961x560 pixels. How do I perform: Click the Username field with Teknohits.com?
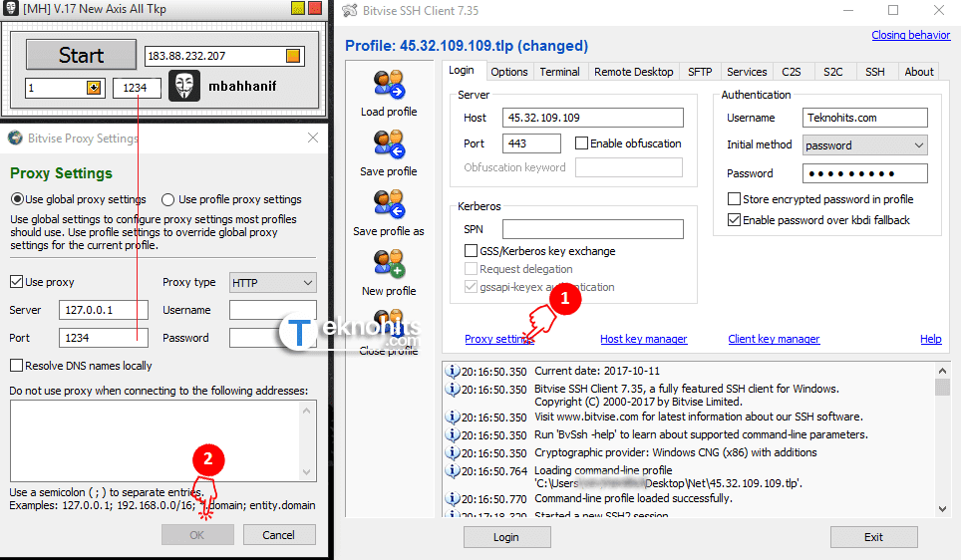coord(864,118)
